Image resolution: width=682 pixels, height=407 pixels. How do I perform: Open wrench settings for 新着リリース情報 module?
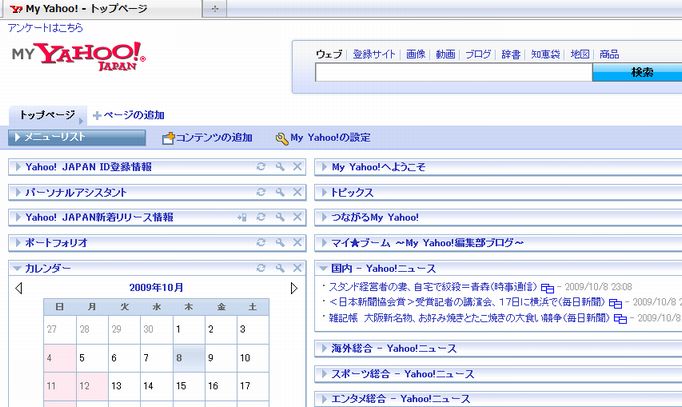click(x=280, y=217)
